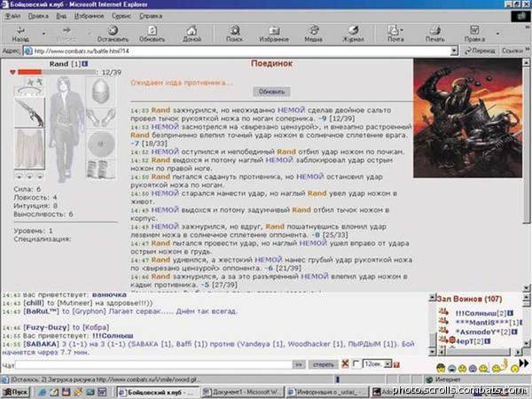Click the стереть chat button

pyautogui.click(x=323, y=364)
